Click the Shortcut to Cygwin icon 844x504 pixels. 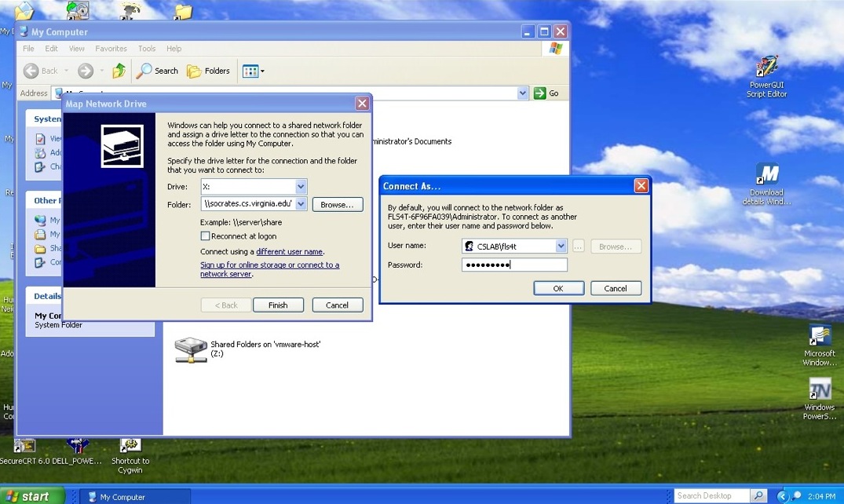(x=130, y=445)
